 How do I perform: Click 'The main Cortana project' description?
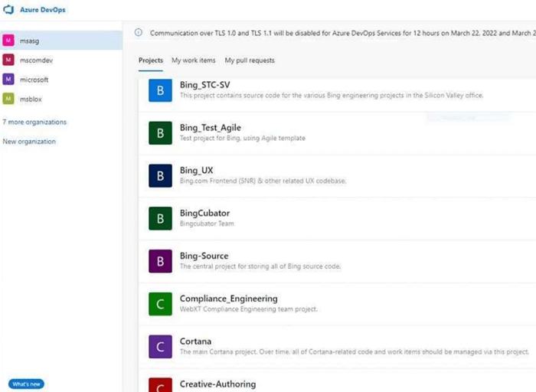pos(355,351)
